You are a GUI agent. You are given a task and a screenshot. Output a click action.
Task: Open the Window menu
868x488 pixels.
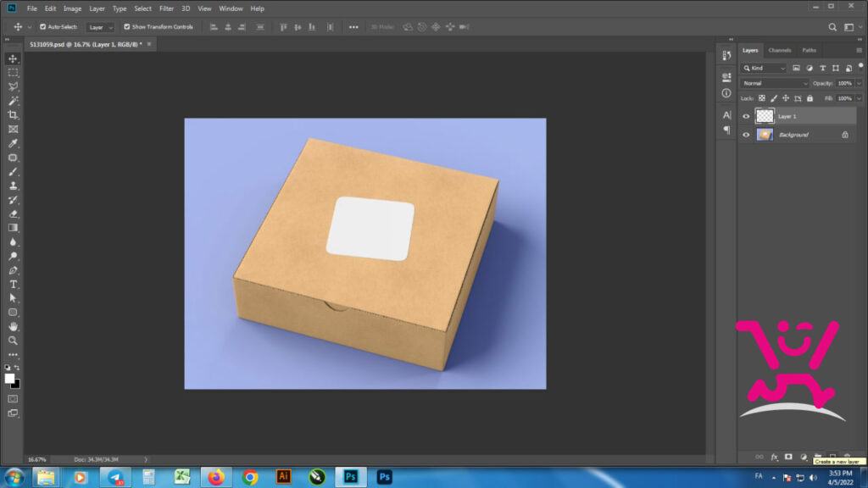(x=231, y=8)
